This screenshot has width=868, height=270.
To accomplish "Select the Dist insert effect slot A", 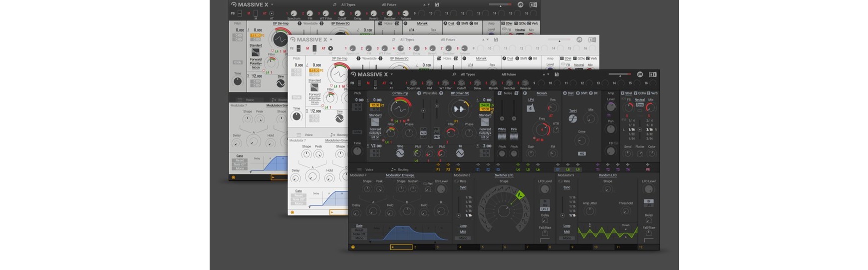I will pos(568,93).
